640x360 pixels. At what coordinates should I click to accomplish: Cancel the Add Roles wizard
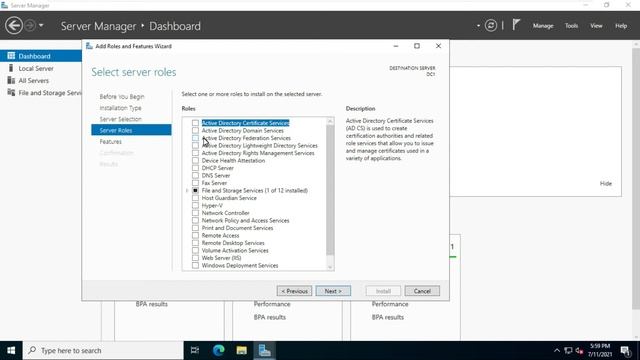[x=422, y=291]
